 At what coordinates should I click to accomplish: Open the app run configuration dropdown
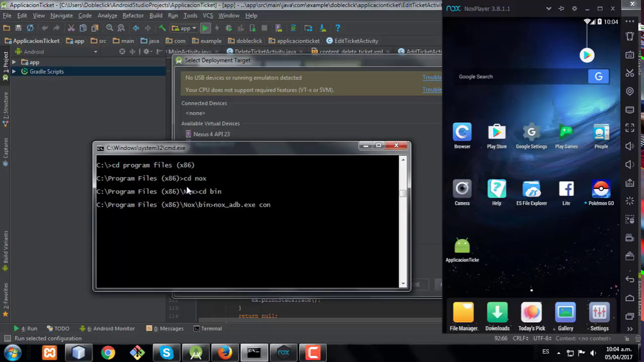(x=185, y=28)
